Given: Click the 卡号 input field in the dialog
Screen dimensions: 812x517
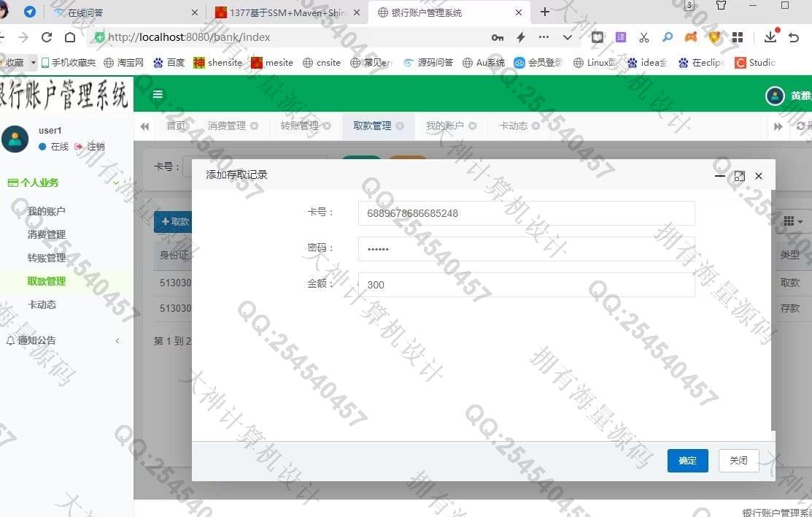Looking at the screenshot, I should click(x=526, y=213).
